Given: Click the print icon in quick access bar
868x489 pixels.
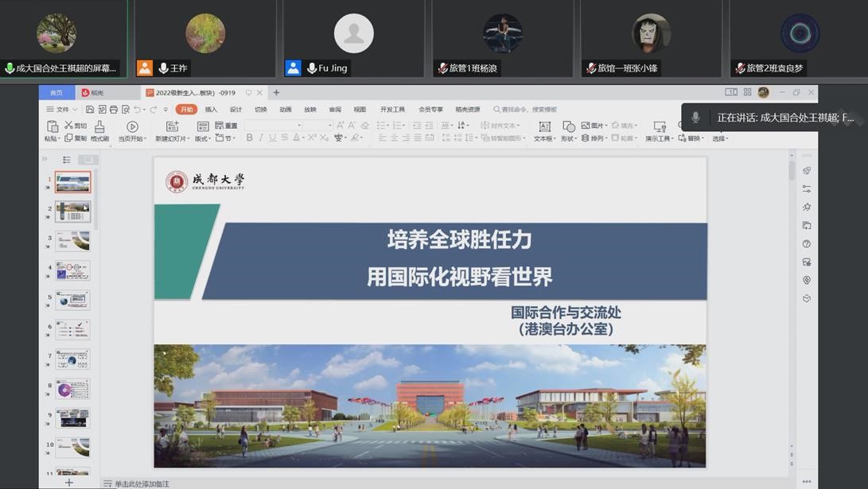Looking at the screenshot, I should pyautogui.click(x=114, y=110).
